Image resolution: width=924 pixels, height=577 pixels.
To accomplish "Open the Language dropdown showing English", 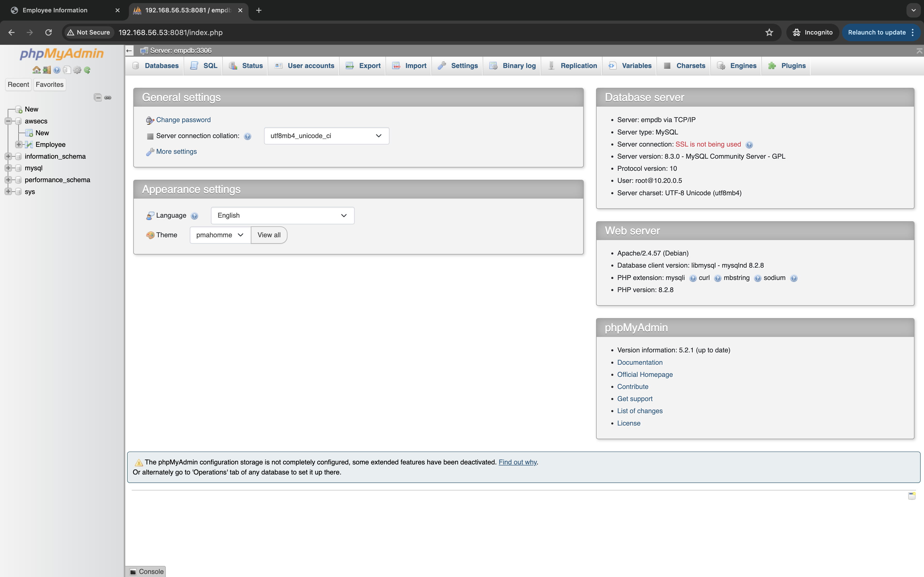I will point(282,215).
